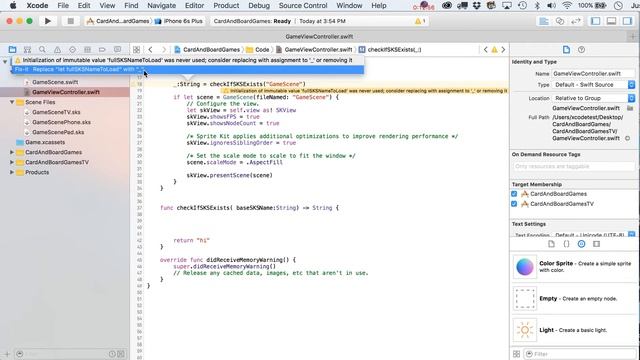This screenshot has width=640, height=360.
Task: Open the Editor menu
Action: click(194, 6)
